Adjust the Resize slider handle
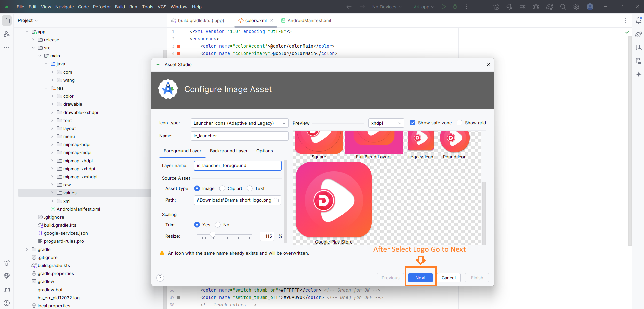 point(213,235)
